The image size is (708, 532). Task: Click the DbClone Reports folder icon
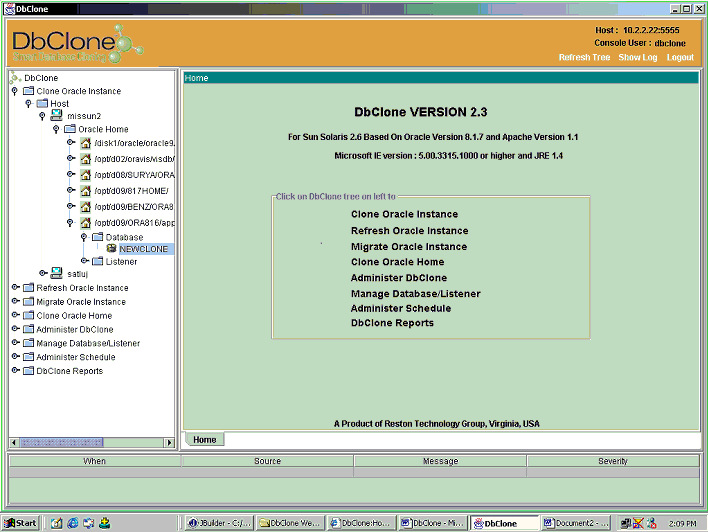28,371
